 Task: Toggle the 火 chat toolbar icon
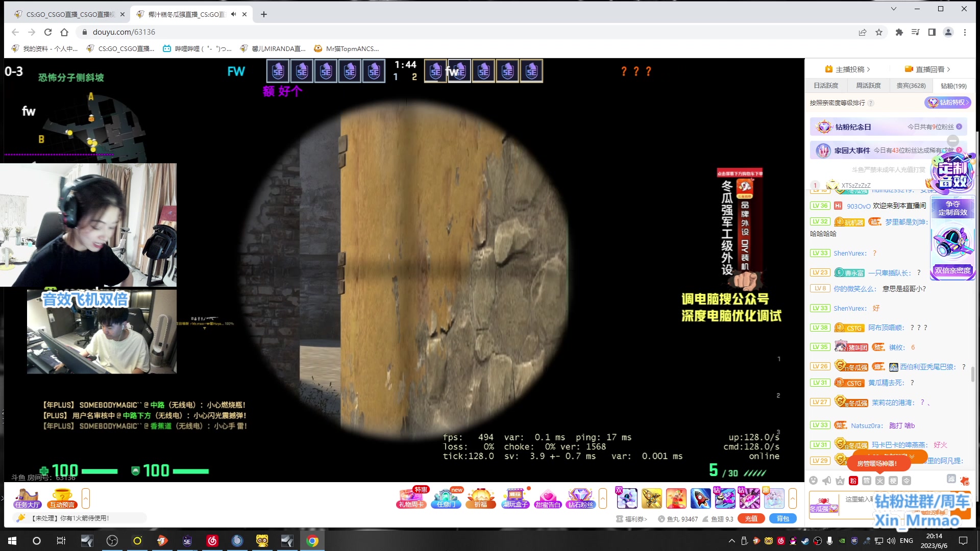pyautogui.click(x=880, y=481)
